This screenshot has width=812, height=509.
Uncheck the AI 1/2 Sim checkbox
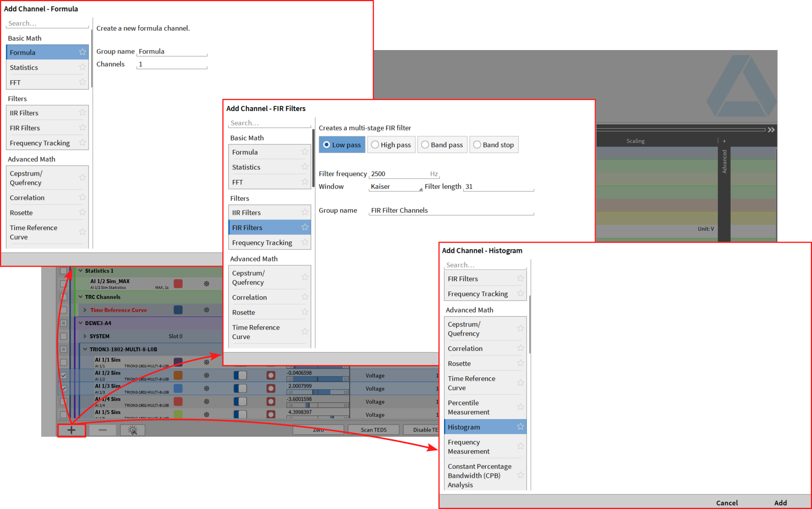64,375
